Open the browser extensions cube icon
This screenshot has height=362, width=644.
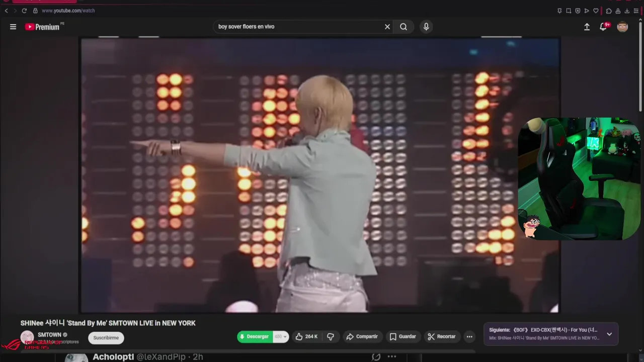click(x=609, y=11)
